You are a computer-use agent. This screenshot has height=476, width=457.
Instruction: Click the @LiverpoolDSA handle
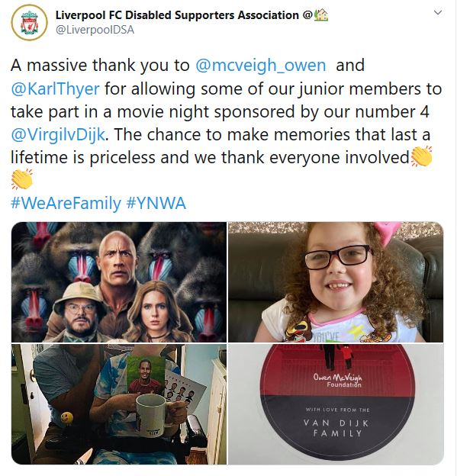click(95, 30)
